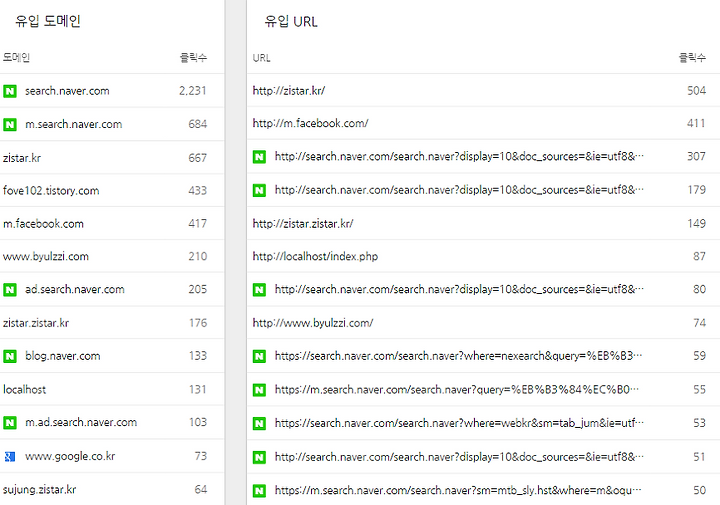720x505 pixels.
Task: Click the 유입 URL panel title
Action: pos(291,22)
